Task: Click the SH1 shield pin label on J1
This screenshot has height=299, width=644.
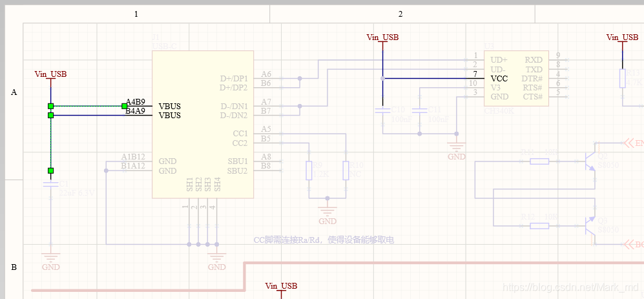Action: [189, 185]
